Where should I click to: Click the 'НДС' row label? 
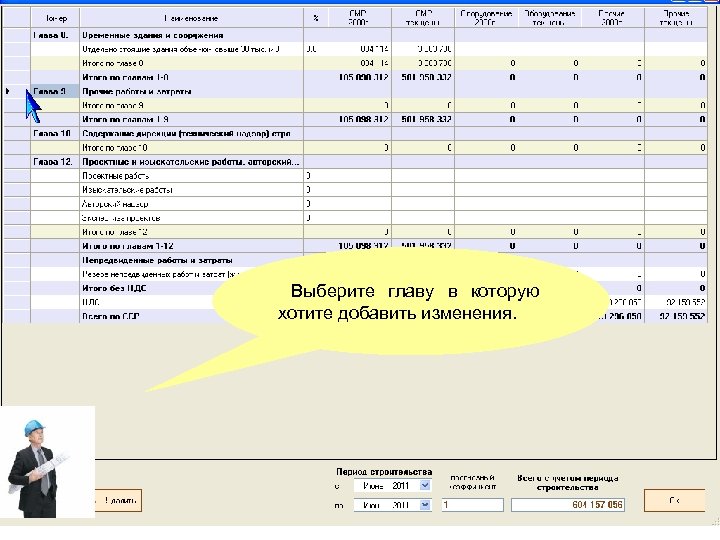pos(90,302)
